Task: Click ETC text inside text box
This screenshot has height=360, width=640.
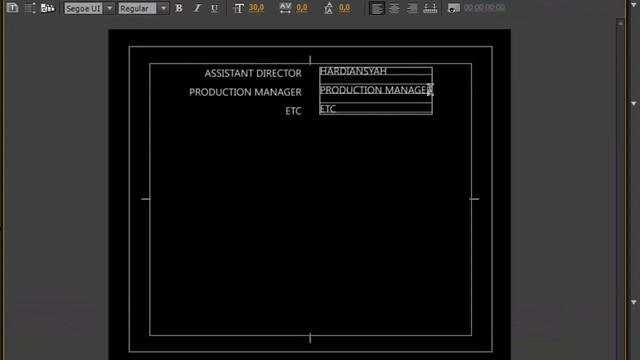Action: pyautogui.click(x=328, y=109)
